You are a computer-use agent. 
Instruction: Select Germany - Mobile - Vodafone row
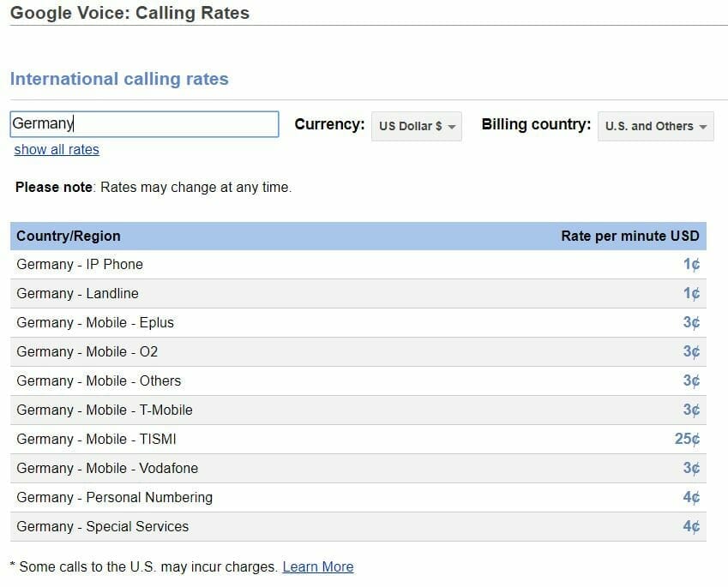coord(107,468)
